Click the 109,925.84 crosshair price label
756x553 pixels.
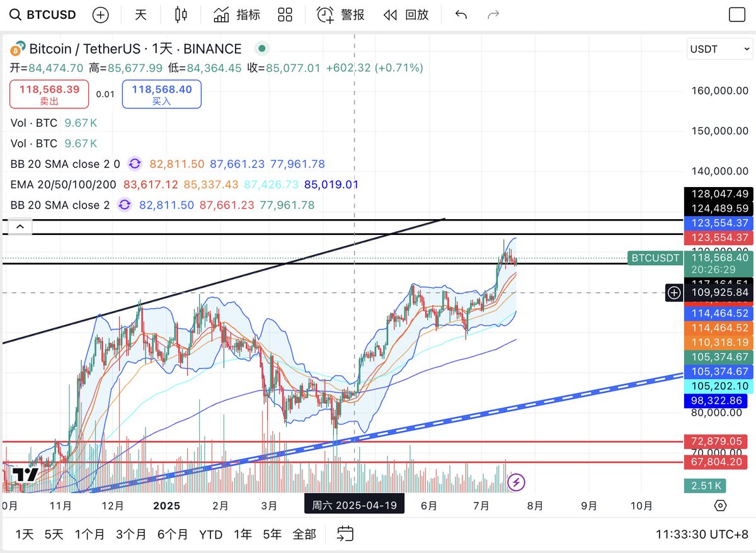point(719,292)
